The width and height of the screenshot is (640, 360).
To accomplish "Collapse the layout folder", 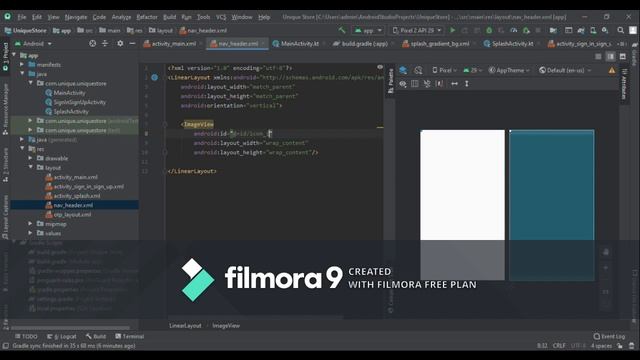I will pos(31,167).
